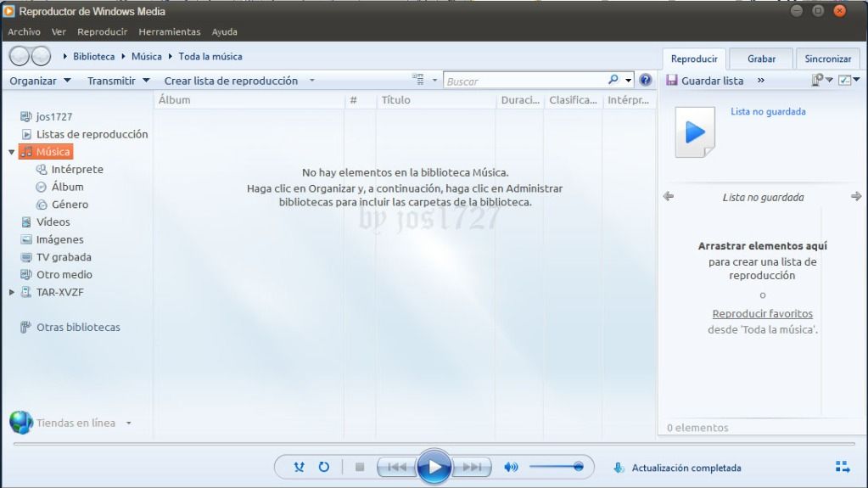Click the magnifier search icon
Viewport: 868px width, 488px height.
pos(613,80)
